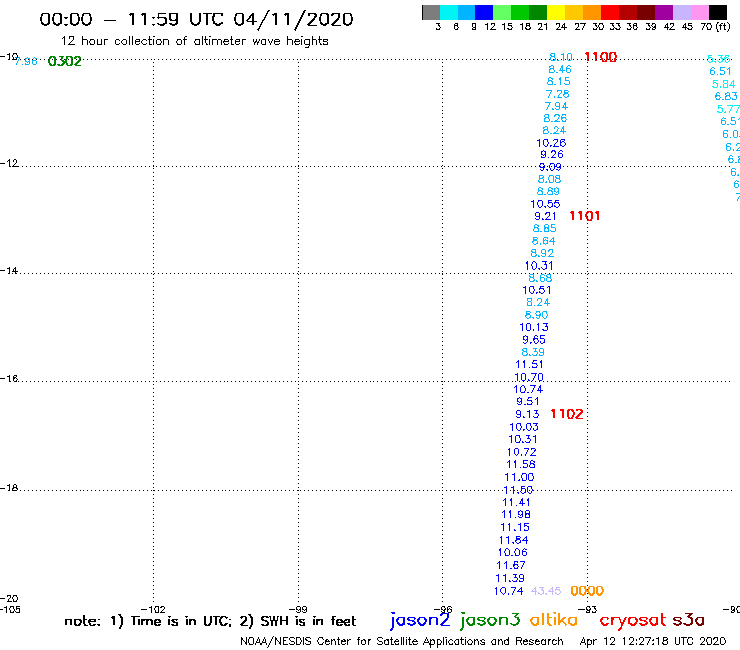Click the 9.65 wave height value
This screenshot has width=740, height=650.
tap(534, 339)
